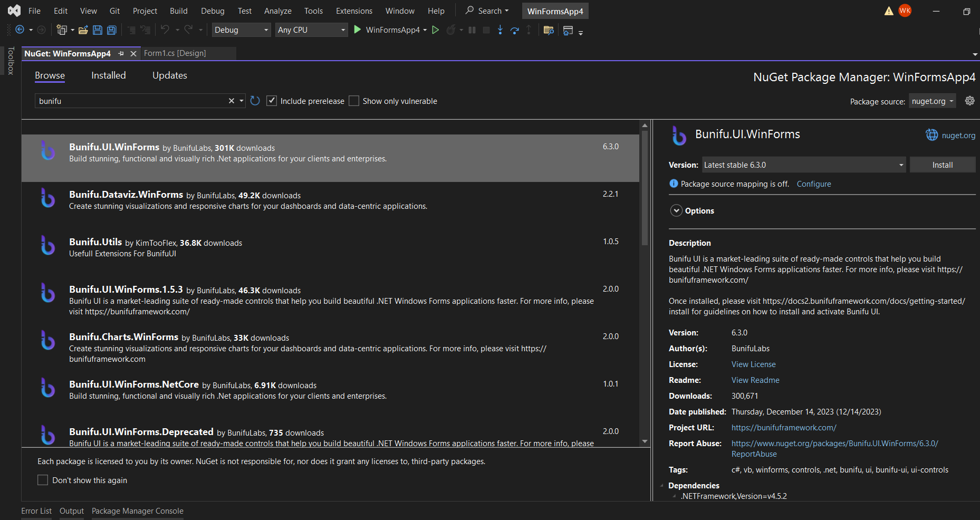Click the package list vertical scrollbar thumb
980x520 pixels.
(x=645, y=188)
